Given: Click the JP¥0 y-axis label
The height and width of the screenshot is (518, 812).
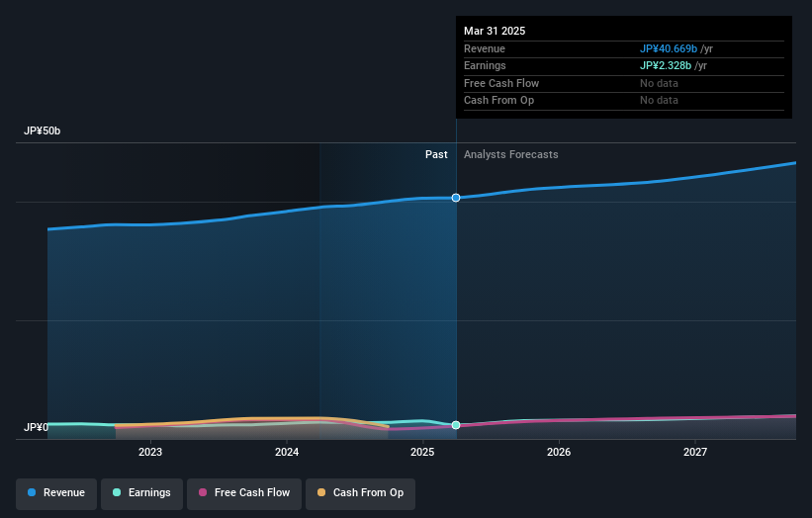Looking at the screenshot, I should coord(36,427).
